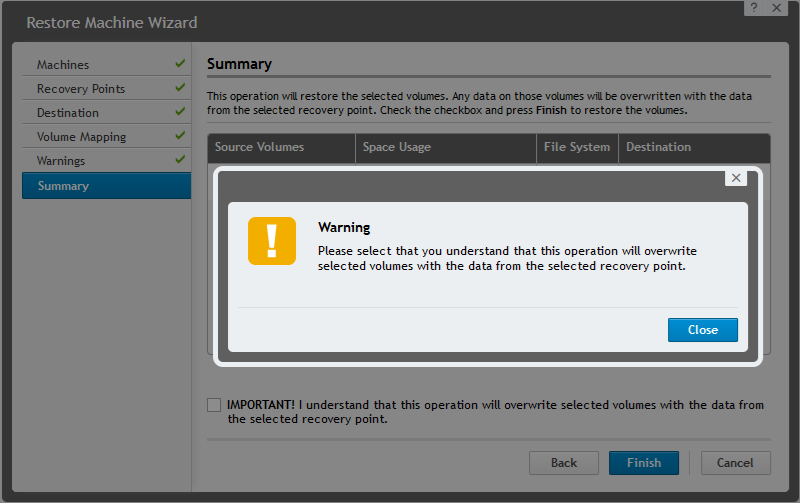Switch to the Recovery Points step

pyautogui.click(x=81, y=89)
